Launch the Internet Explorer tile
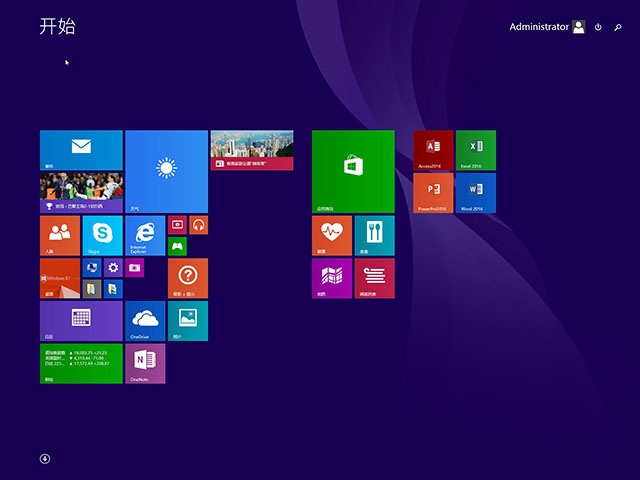The height and width of the screenshot is (480, 640). (145, 236)
